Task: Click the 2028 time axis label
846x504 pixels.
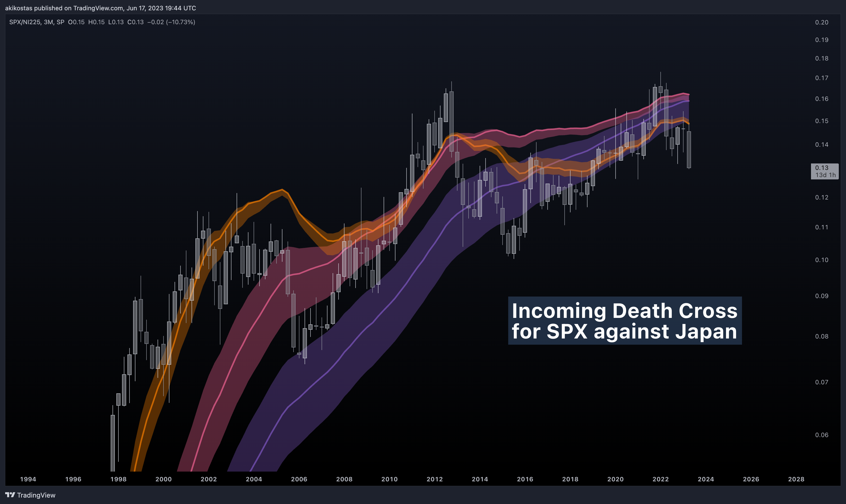Action: (796, 479)
